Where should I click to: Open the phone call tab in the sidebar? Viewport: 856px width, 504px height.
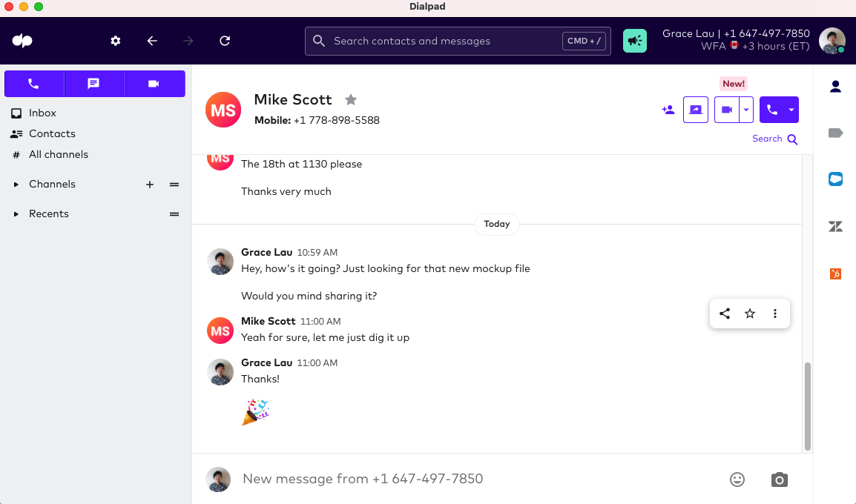[34, 84]
